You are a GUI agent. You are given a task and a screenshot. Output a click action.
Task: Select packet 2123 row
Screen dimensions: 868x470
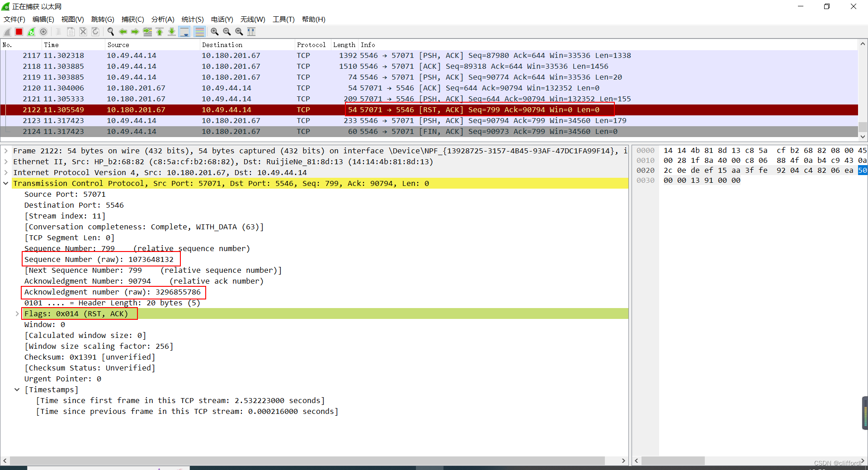(x=429, y=120)
